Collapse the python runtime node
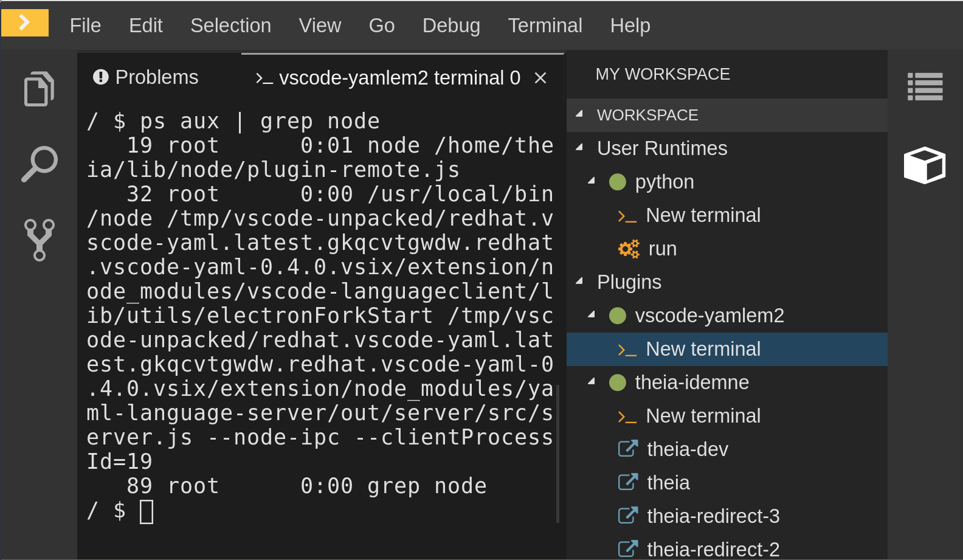This screenshot has width=963, height=560. coord(592,181)
